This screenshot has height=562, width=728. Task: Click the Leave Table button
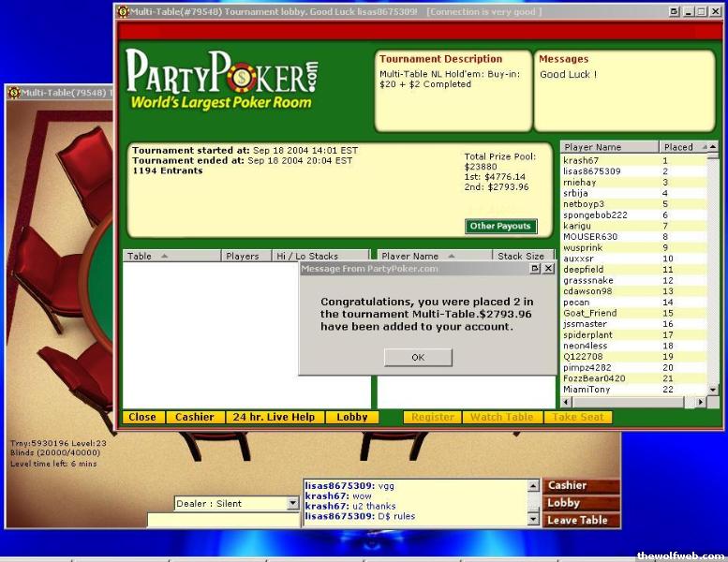pyautogui.click(x=580, y=520)
